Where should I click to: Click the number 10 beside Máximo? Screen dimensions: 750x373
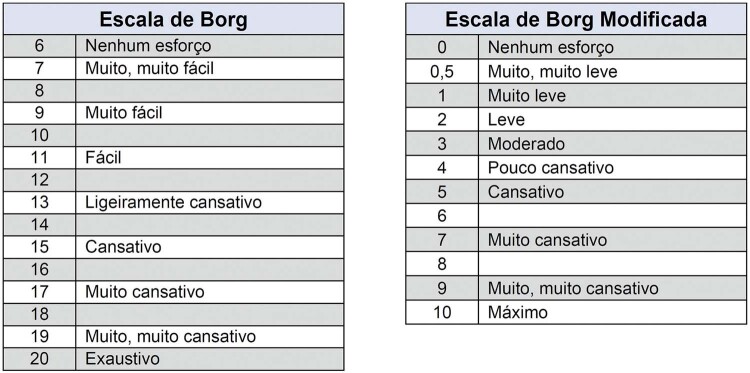pos(442,312)
